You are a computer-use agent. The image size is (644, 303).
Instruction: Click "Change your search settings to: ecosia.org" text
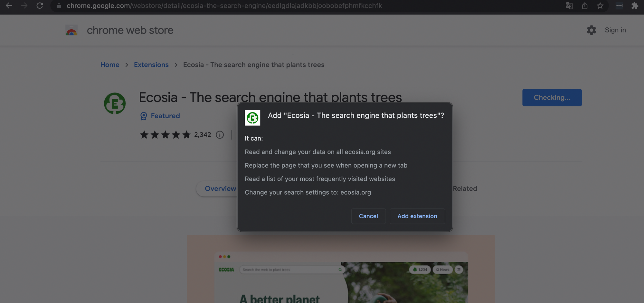308,192
